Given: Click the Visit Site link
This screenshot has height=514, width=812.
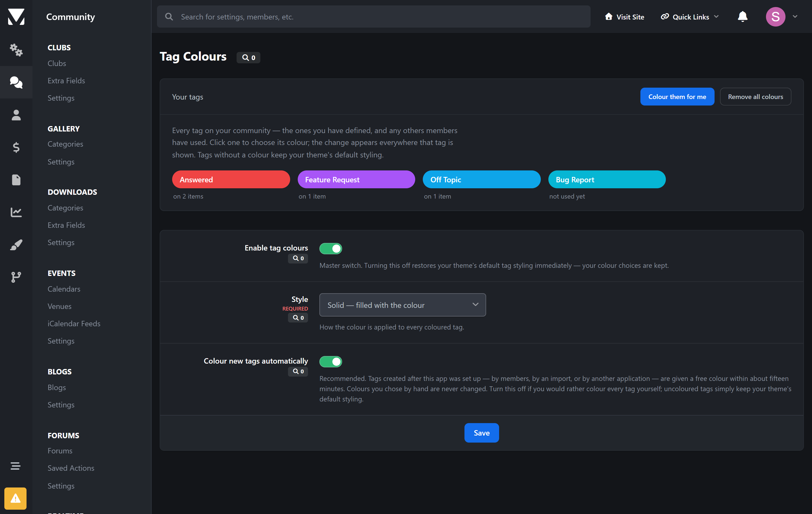Looking at the screenshot, I should tap(624, 17).
